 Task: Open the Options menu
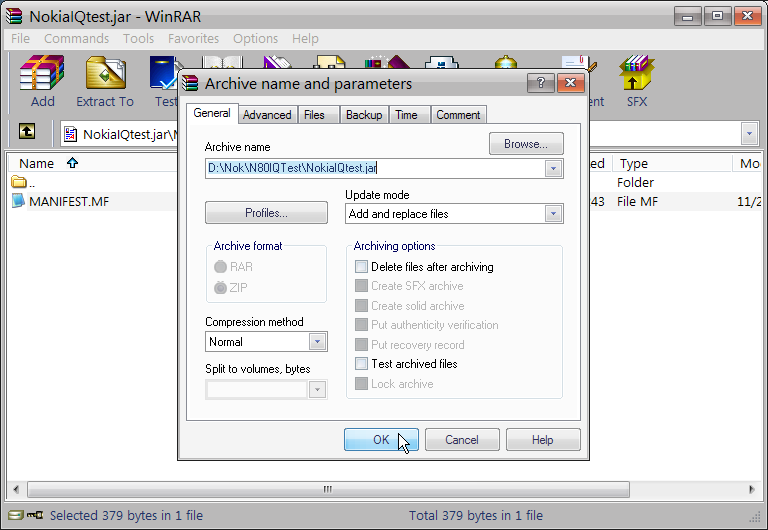255,38
